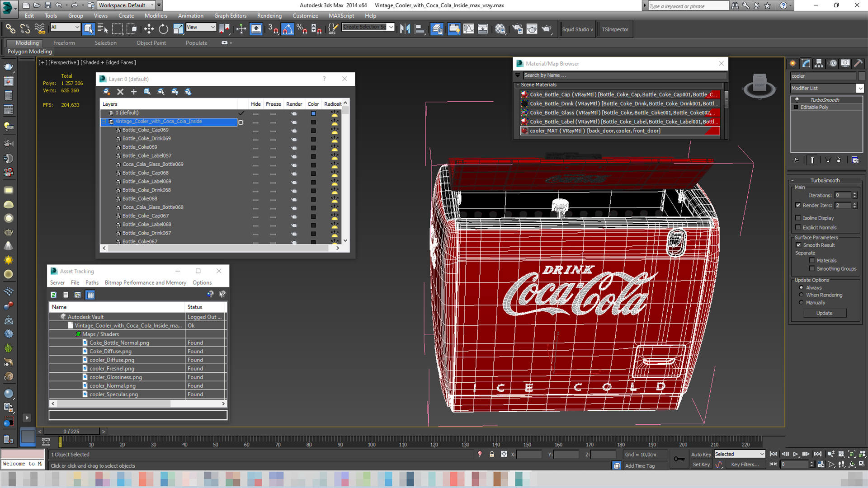The image size is (868, 488).
Task: Open the Render Setup teapot icon
Action: 517,29
